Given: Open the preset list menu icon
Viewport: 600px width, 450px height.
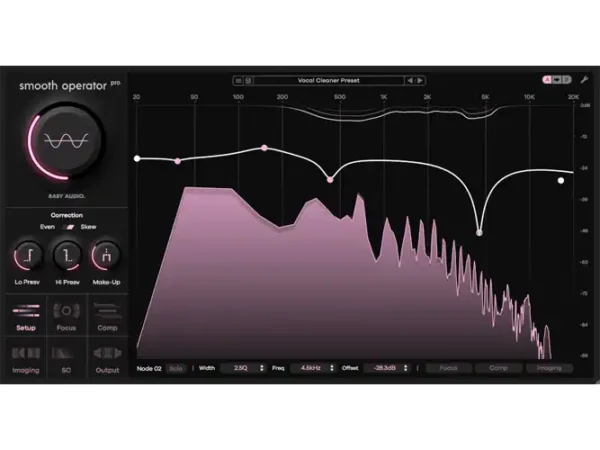Looking at the screenshot, I should (x=238, y=81).
